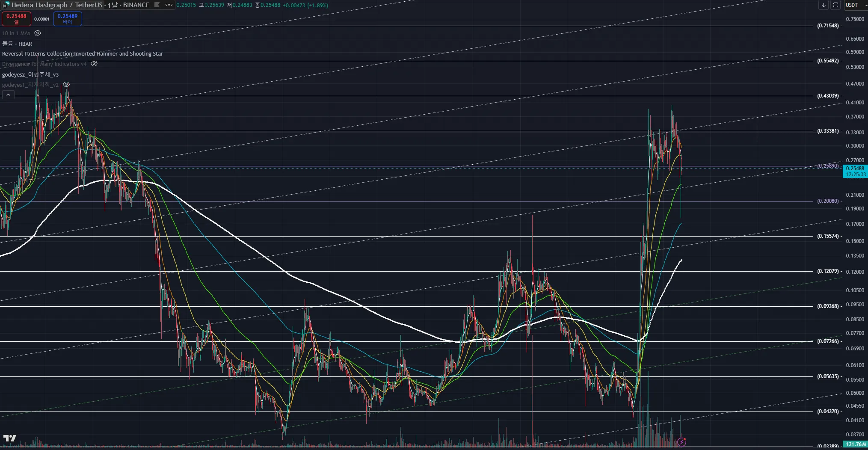Click the flag marker icon beside BINANCE
The height and width of the screenshot is (450, 868).
click(157, 5)
